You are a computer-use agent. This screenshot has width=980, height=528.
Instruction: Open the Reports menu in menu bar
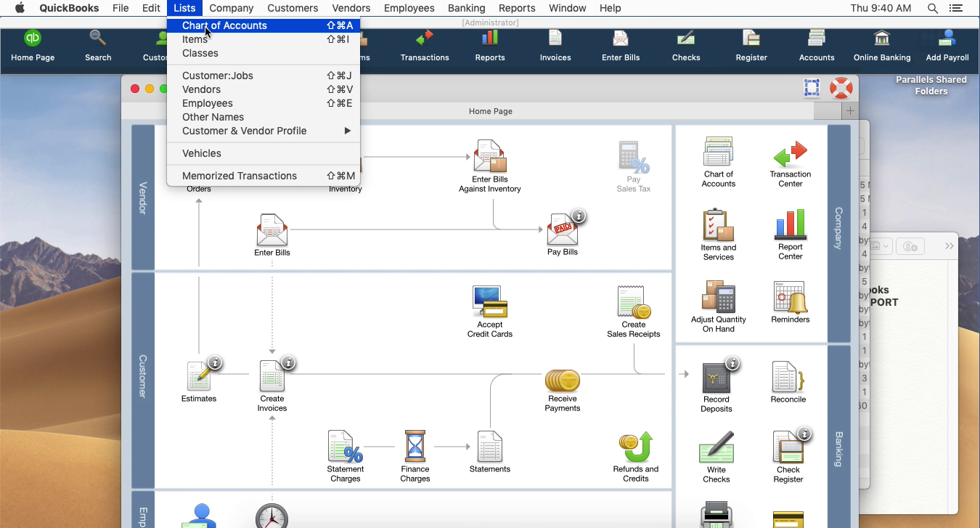[517, 8]
